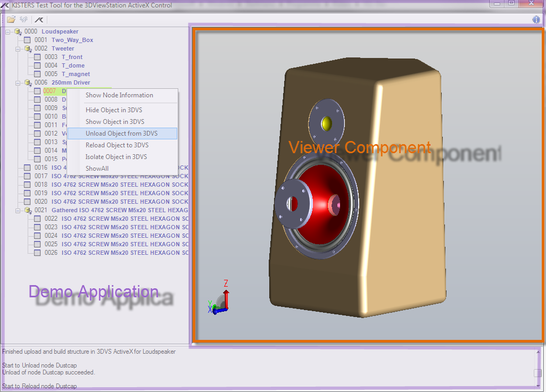546x392 pixels.
Task: Click part icon of node 0018
Action: click(27, 185)
